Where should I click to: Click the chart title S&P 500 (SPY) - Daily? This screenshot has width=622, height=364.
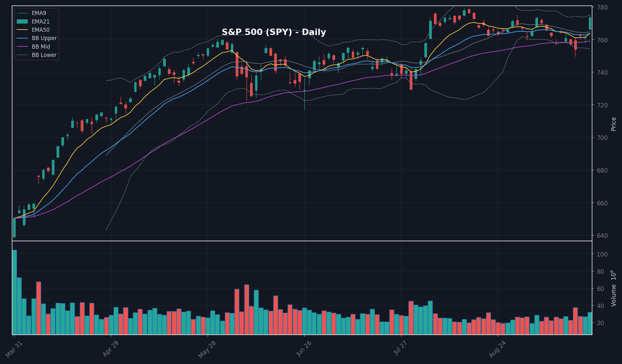(x=274, y=32)
